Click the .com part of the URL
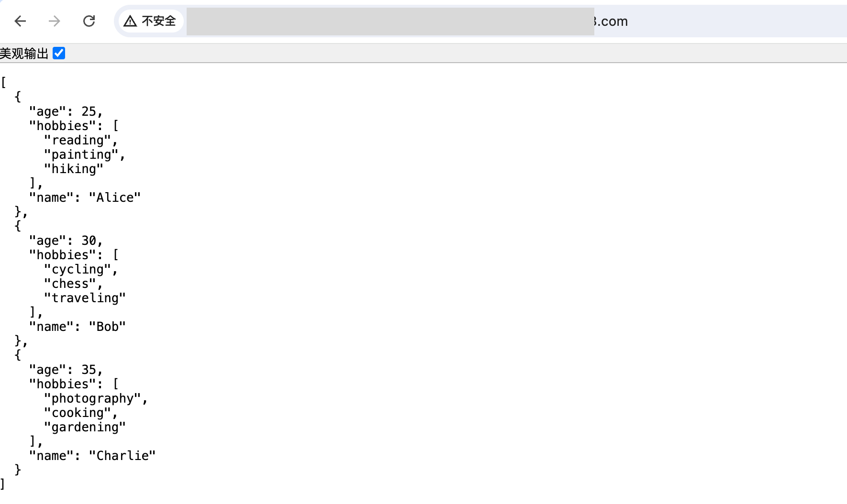 tap(611, 21)
